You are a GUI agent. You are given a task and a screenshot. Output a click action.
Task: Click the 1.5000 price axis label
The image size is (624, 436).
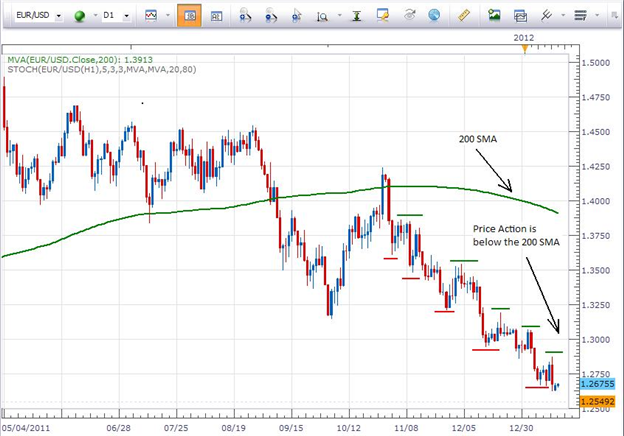click(596, 63)
